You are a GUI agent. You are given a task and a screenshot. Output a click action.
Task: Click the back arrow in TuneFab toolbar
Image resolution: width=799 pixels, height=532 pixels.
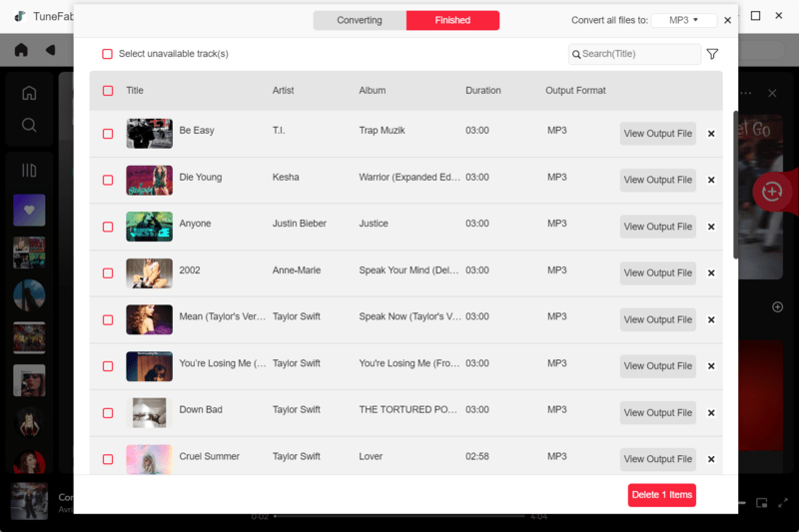[50, 50]
